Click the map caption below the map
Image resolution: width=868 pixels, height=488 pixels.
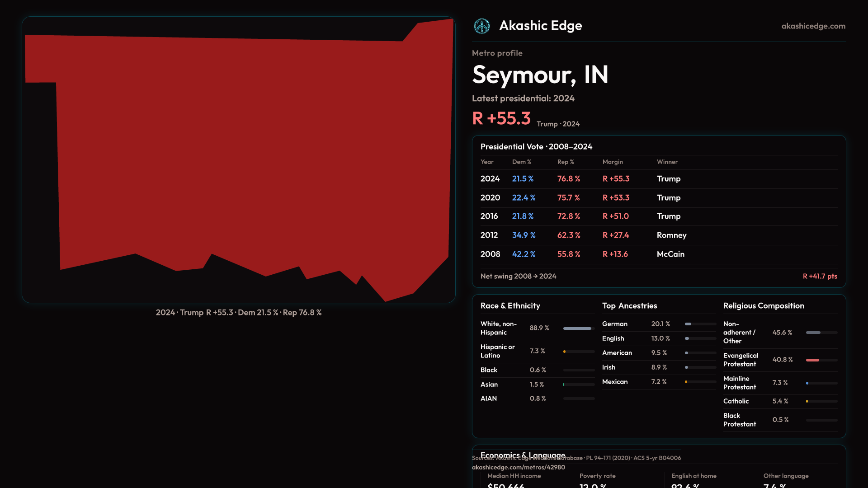tap(239, 313)
